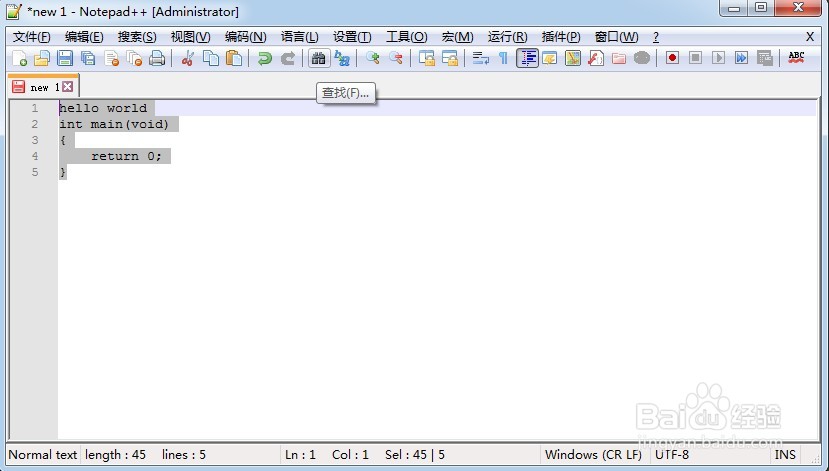This screenshot has width=829, height=471.
Task: Click "Sel : 45 | 5" status entry
Action: (414, 455)
